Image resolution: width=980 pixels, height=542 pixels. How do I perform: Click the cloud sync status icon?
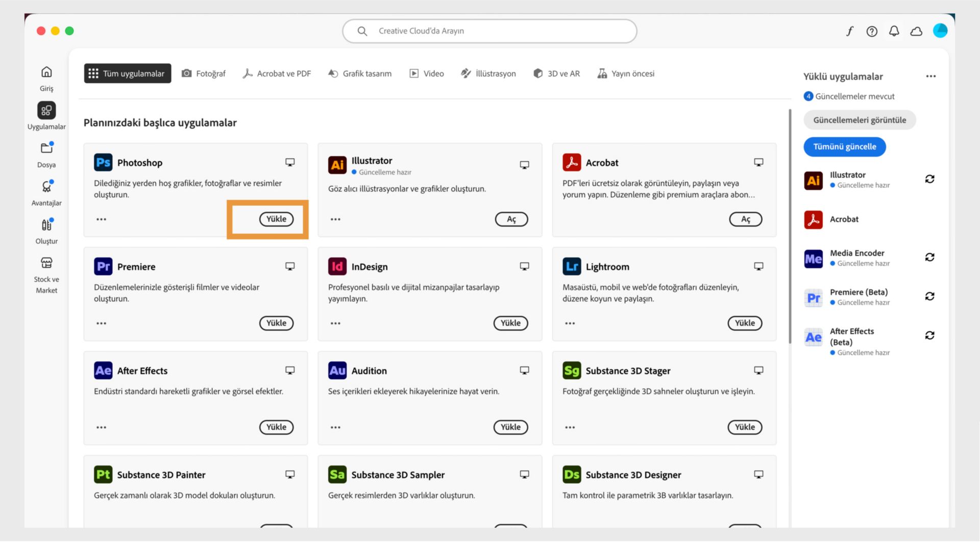click(917, 31)
